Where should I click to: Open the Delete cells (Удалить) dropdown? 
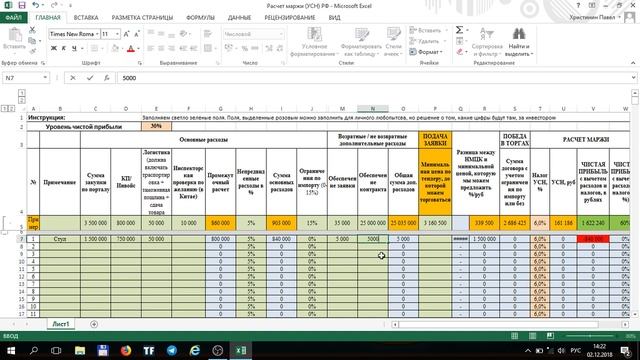(x=427, y=41)
